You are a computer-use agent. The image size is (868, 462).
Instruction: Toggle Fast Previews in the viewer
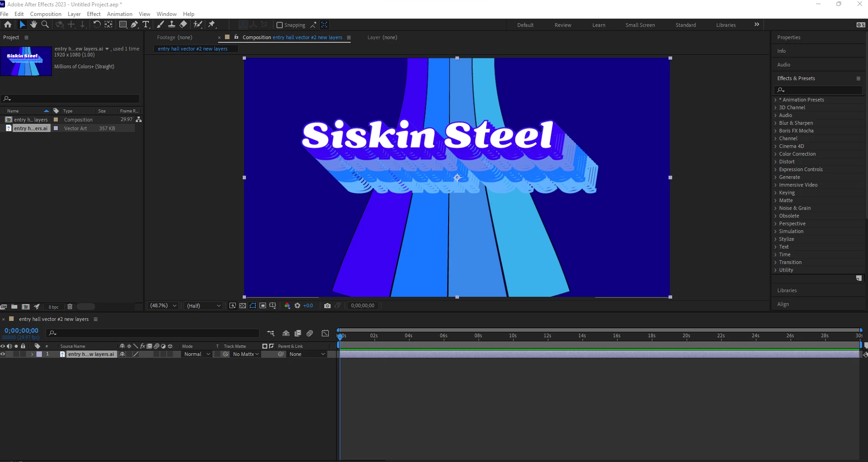click(233, 306)
